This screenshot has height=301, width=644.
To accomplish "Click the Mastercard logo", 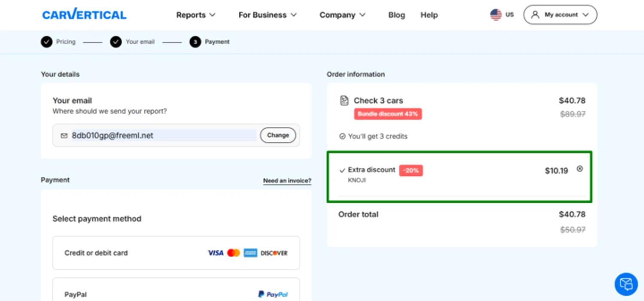I will pos(234,253).
